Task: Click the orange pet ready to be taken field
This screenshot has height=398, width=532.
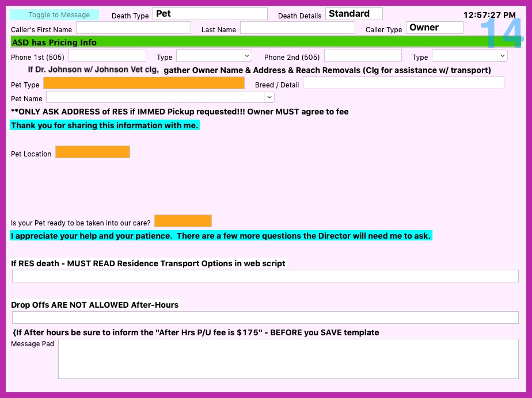Action: (x=183, y=221)
